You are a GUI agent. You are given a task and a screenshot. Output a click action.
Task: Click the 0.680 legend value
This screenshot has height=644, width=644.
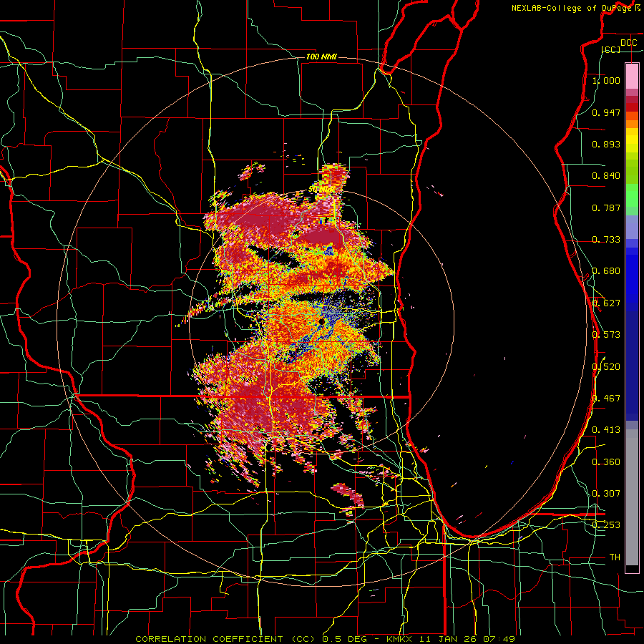[x=606, y=271]
